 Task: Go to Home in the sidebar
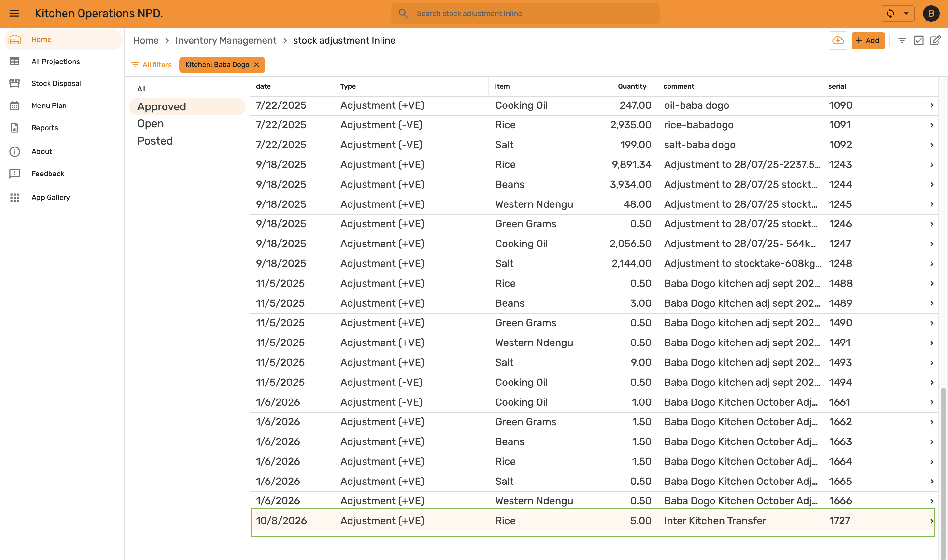coord(63,40)
